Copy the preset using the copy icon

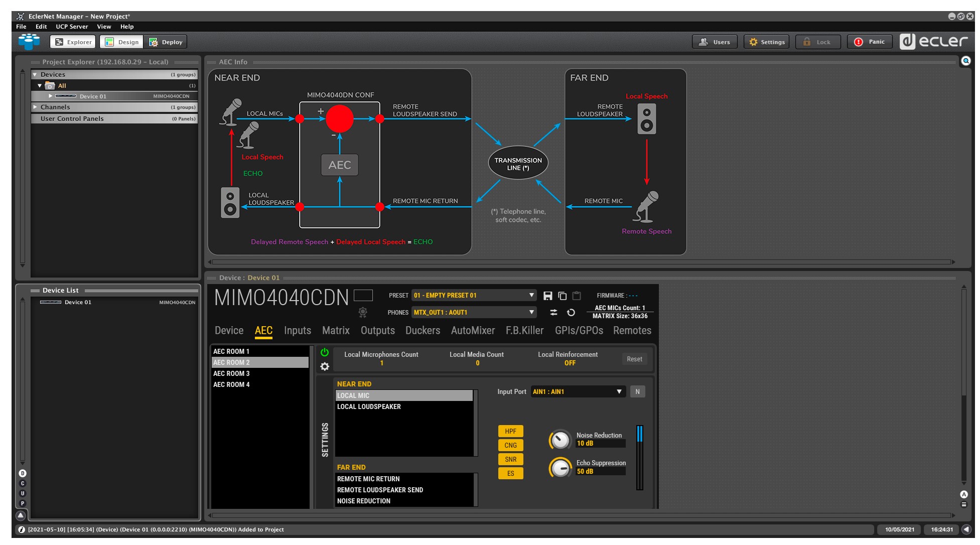coord(562,296)
